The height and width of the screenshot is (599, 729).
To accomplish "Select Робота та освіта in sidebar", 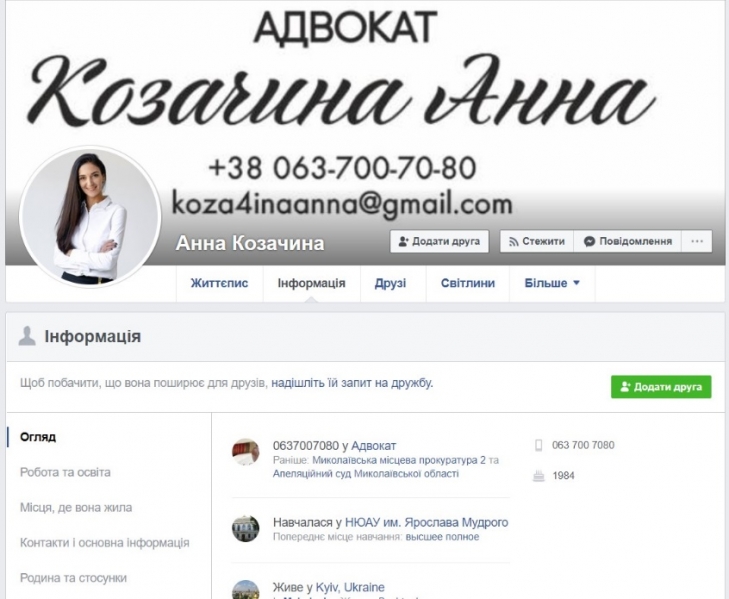I will click(65, 473).
